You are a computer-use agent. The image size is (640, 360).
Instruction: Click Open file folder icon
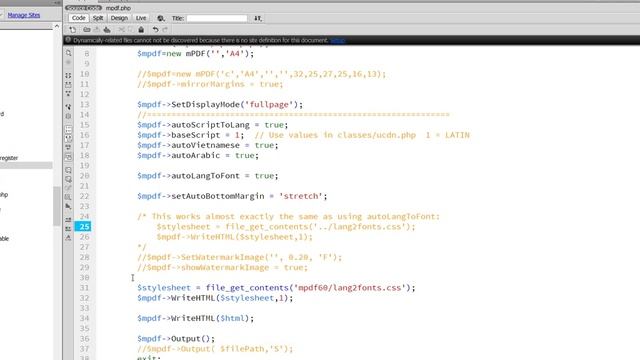(x=87, y=29)
